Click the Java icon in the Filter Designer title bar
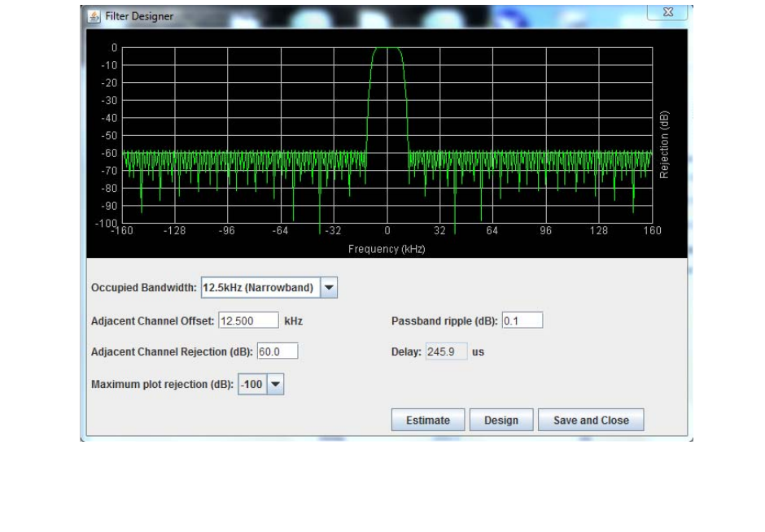Image resolution: width=765 pixels, height=532 pixels. 94,16
